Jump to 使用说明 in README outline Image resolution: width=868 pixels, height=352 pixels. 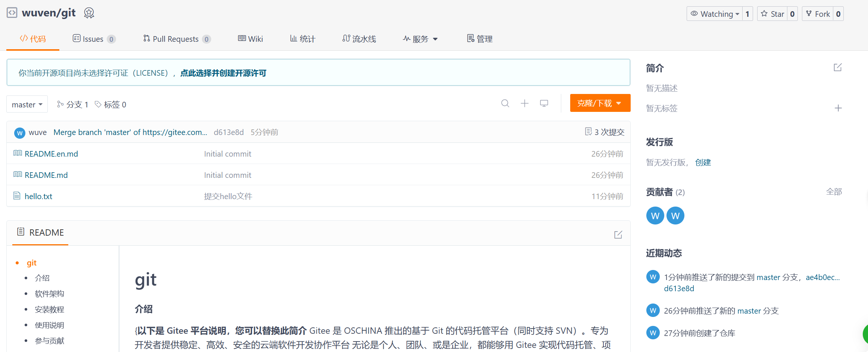[49, 325]
